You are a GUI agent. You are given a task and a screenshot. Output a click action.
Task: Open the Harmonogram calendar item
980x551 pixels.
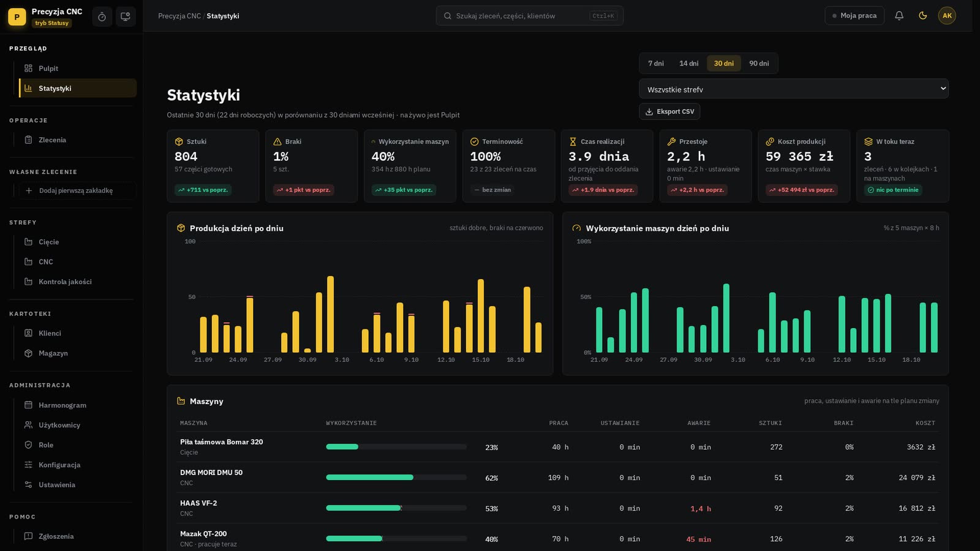click(x=73, y=405)
